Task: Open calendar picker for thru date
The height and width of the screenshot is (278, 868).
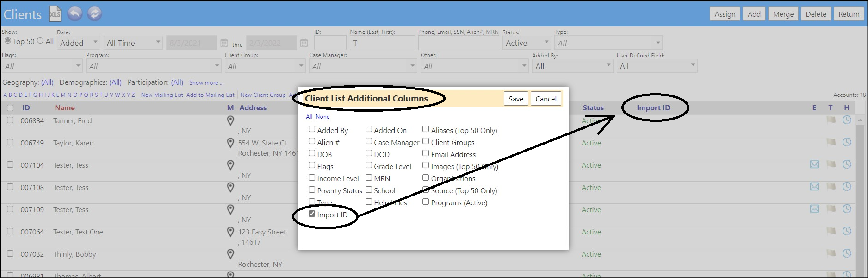Action: (304, 43)
